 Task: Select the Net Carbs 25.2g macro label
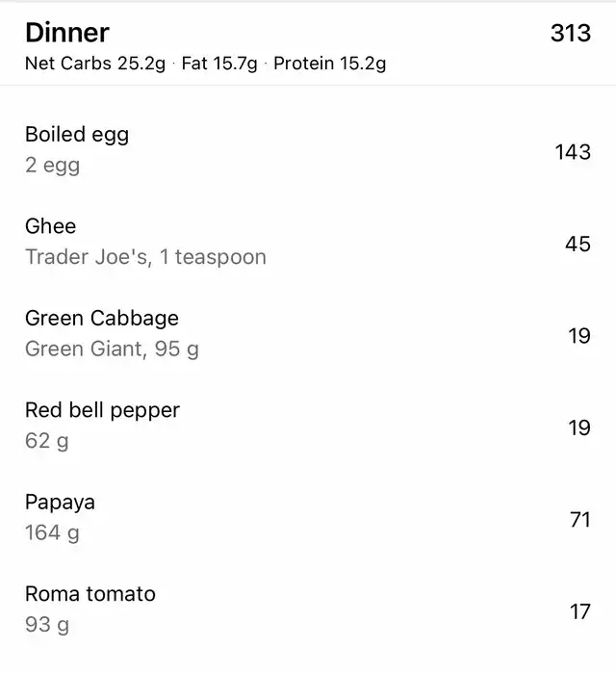click(95, 65)
